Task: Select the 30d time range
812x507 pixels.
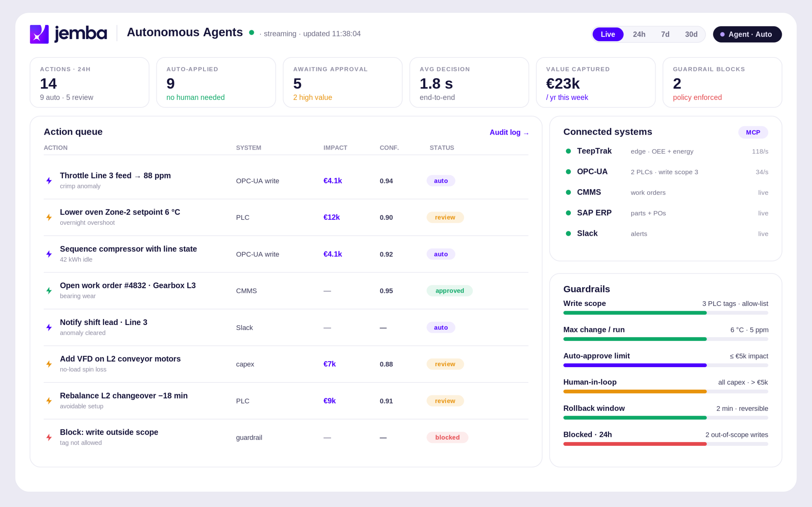Action: 691,34
